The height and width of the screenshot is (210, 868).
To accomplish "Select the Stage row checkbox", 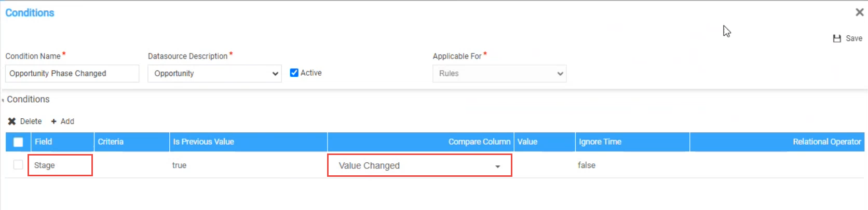I will click(18, 165).
